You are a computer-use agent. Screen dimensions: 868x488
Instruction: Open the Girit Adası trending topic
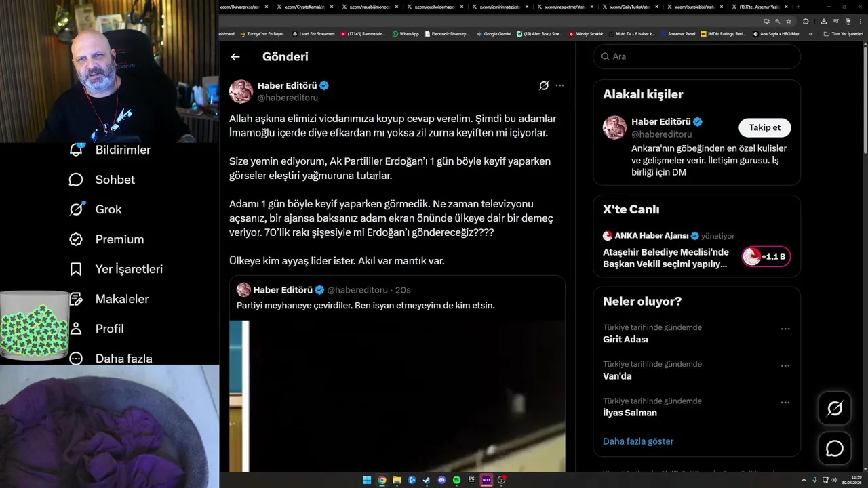625,340
